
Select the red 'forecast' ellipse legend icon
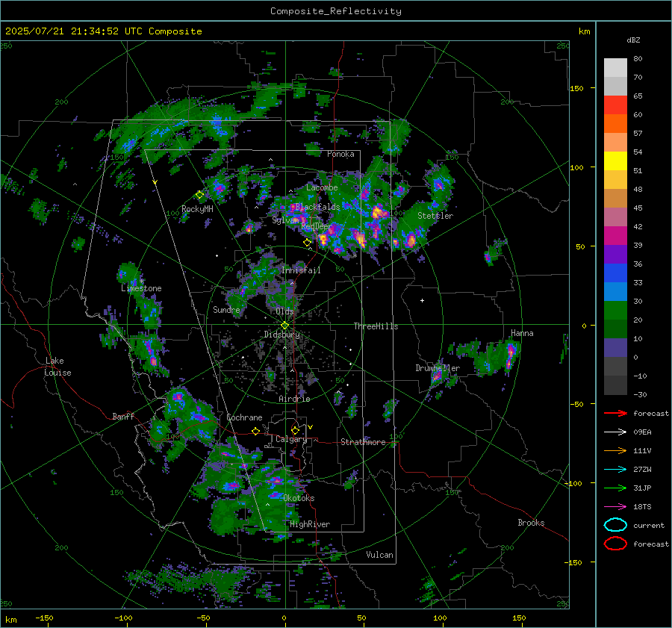615,544
